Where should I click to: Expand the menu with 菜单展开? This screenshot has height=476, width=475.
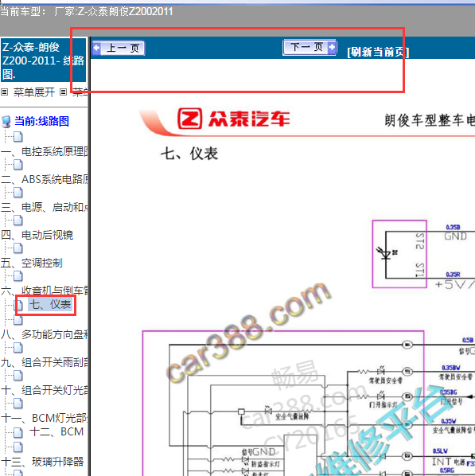[34, 92]
